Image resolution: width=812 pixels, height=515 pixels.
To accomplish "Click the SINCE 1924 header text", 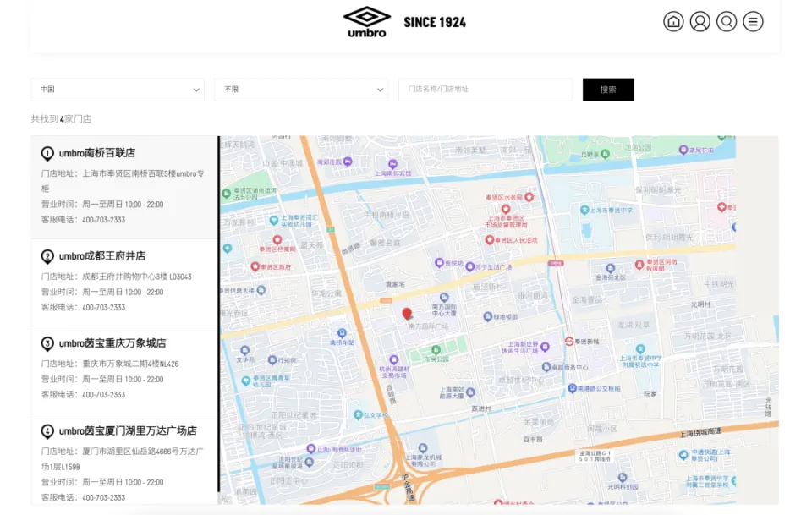I will pyautogui.click(x=435, y=22).
